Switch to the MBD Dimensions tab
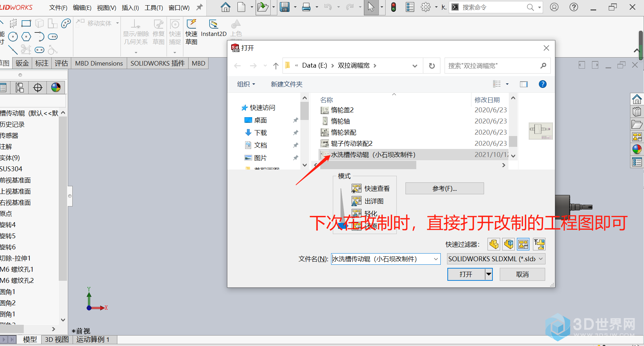The width and height of the screenshot is (644, 346). pos(99,63)
